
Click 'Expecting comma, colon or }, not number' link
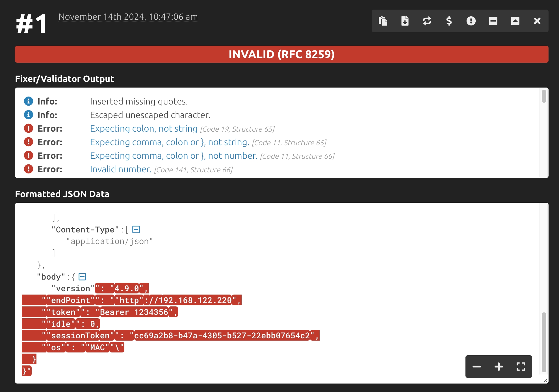click(x=174, y=156)
